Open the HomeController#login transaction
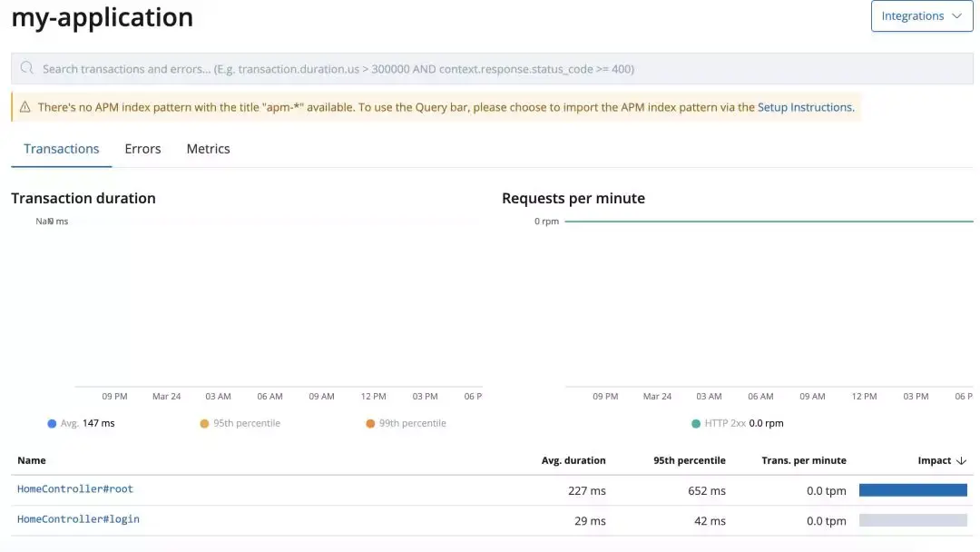Screen dimensions: 980x552 (x=78, y=519)
